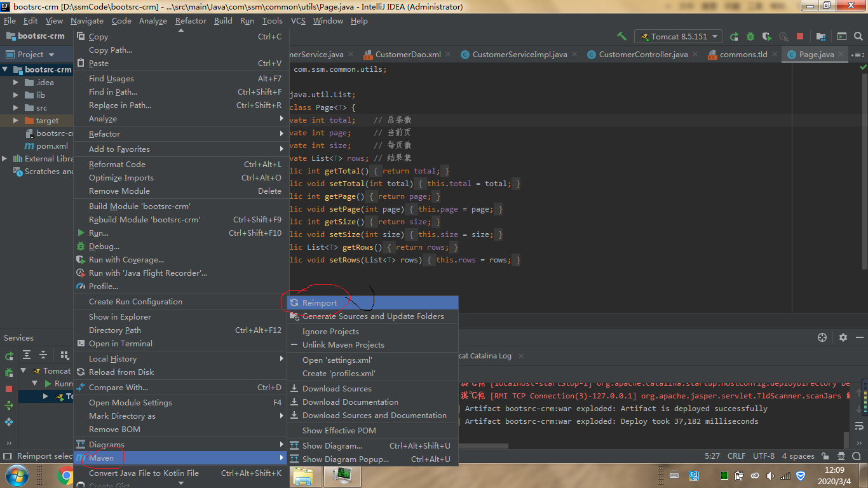This screenshot has width=868, height=488.
Task: Collapse the Tomcat node in Services tree
Action: [24, 371]
